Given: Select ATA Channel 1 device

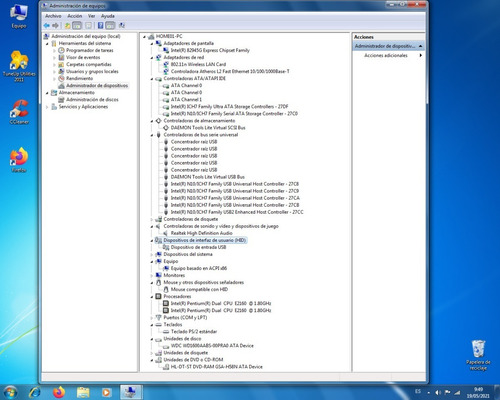Looking at the screenshot, I should tap(186, 100).
